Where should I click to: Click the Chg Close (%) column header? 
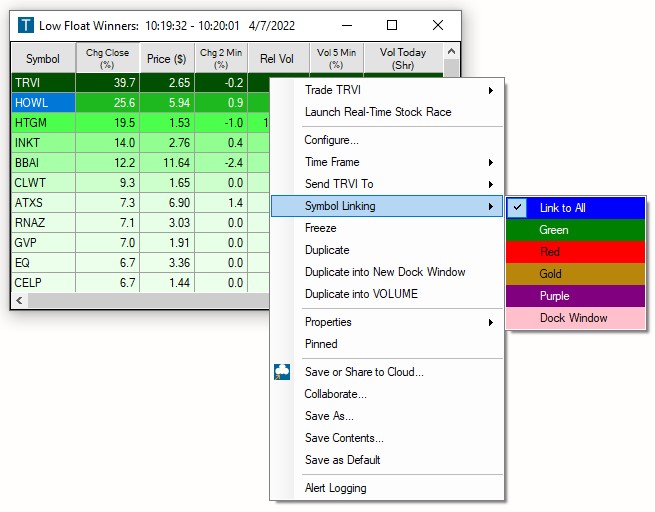coord(107,59)
